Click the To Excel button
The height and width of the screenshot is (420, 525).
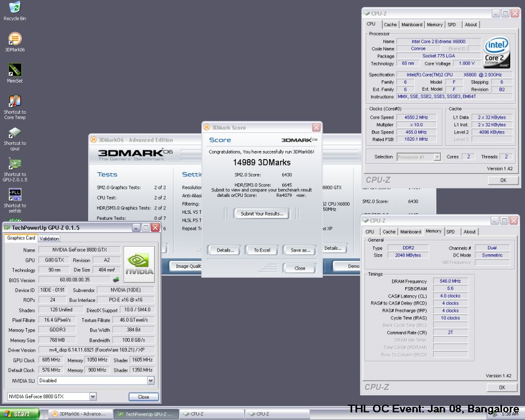pos(261,250)
